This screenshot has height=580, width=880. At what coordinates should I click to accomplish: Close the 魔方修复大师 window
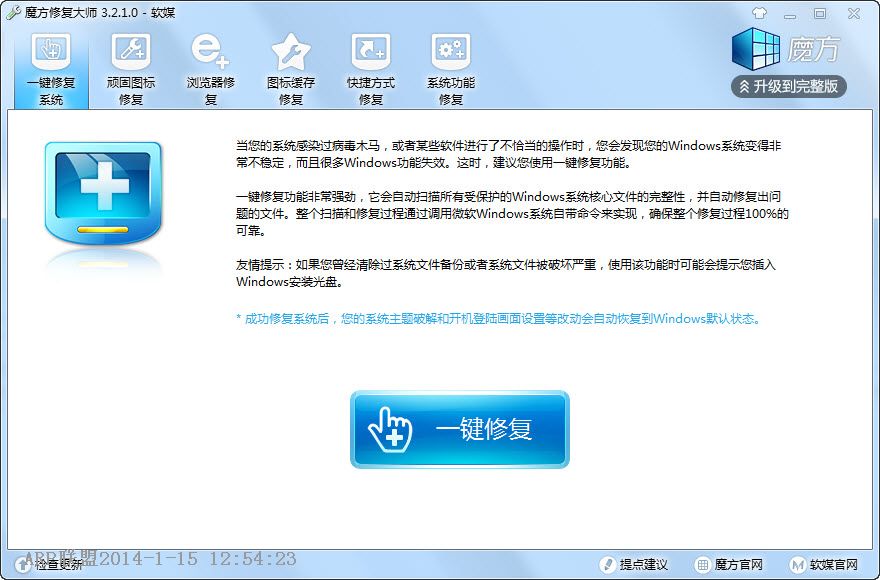[854, 13]
